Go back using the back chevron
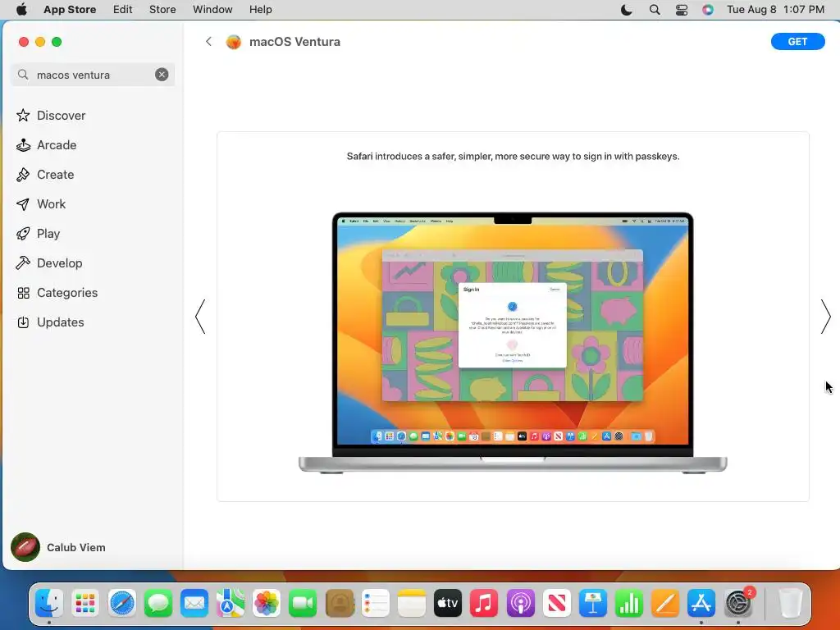840x630 pixels. 209,42
